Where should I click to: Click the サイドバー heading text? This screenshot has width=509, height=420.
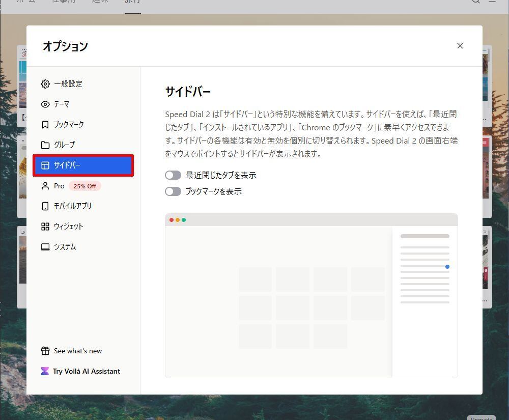[x=188, y=92]
